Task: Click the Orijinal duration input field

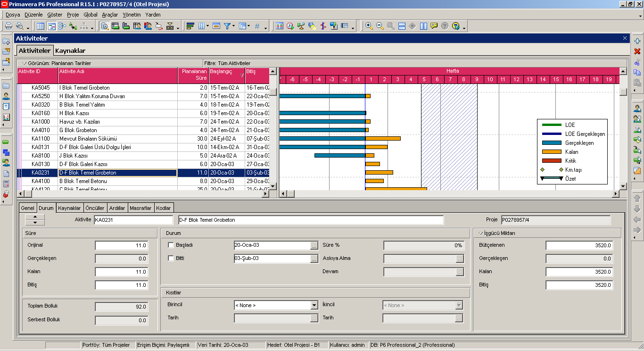Action: (122, 245)
